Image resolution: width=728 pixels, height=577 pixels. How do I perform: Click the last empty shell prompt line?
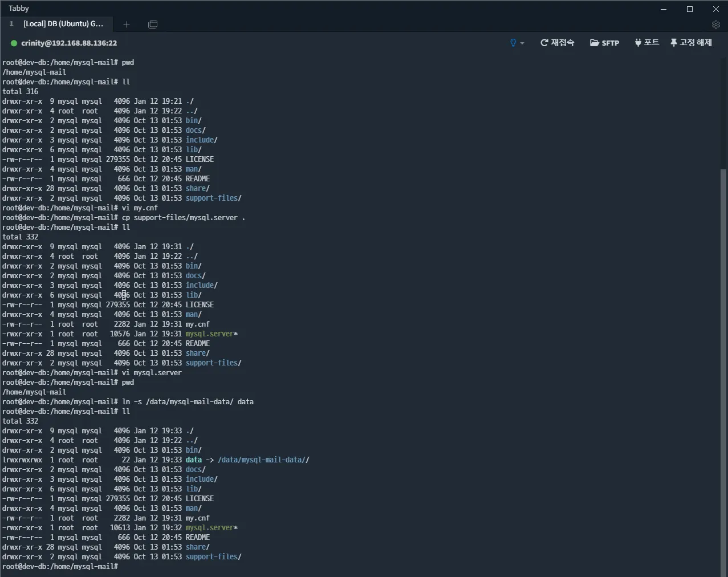point(60,566)
